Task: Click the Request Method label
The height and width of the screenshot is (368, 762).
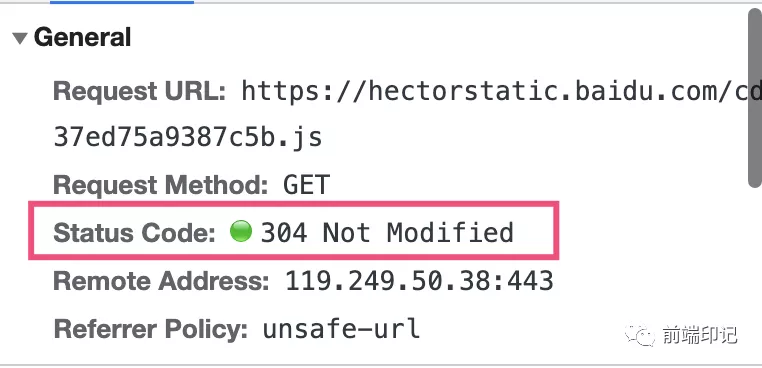Action: click(160, 185)
